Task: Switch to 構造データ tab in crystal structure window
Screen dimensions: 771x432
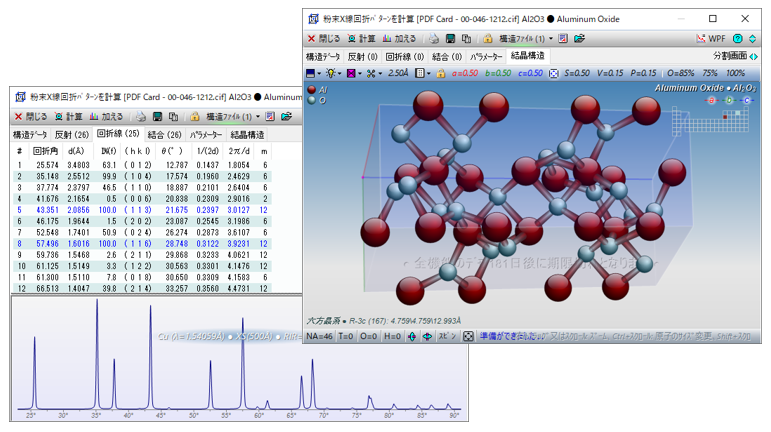Action: pyautogui.click(x=323, y=57)
